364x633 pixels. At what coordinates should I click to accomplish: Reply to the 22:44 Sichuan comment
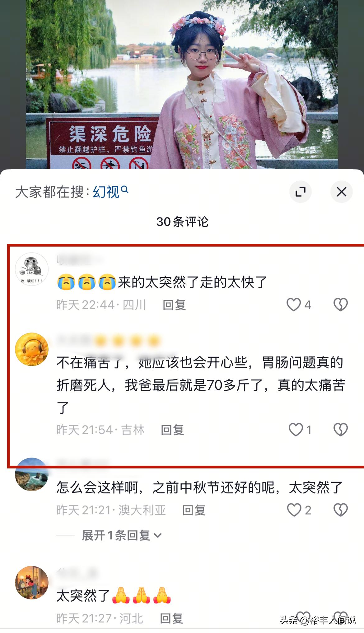(x=174, y=305)
